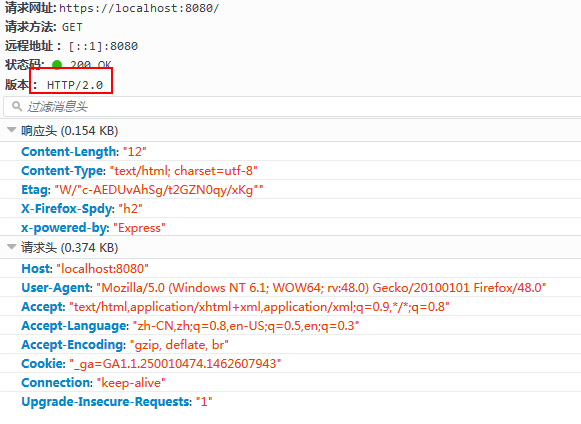This screenshot has height=424, width=581.
Task: Select the Accept-Encoding header
Action: coord(125,345)
